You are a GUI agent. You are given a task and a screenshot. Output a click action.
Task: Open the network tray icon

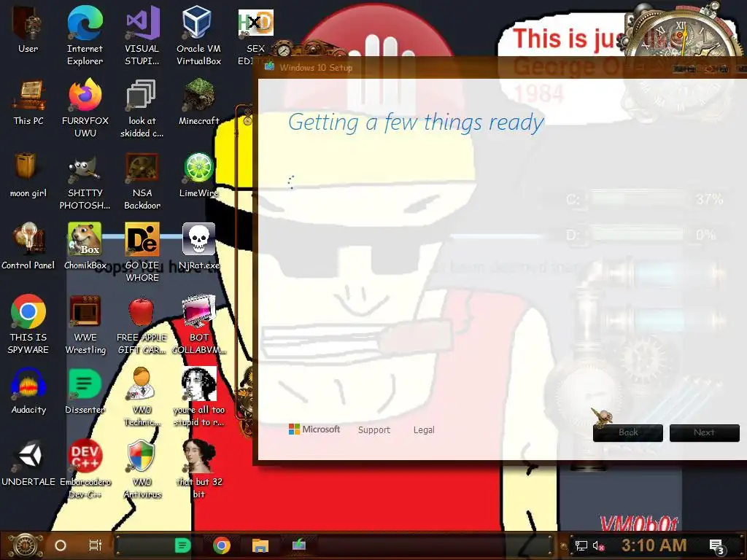(x=581, y=545)
